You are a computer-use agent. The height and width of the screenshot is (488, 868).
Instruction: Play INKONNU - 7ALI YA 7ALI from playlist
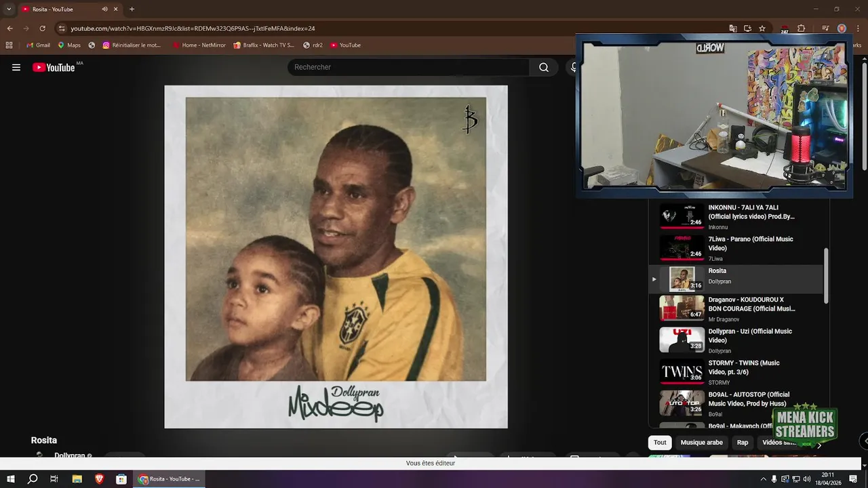pyautogui.click(x=736, y=217)
